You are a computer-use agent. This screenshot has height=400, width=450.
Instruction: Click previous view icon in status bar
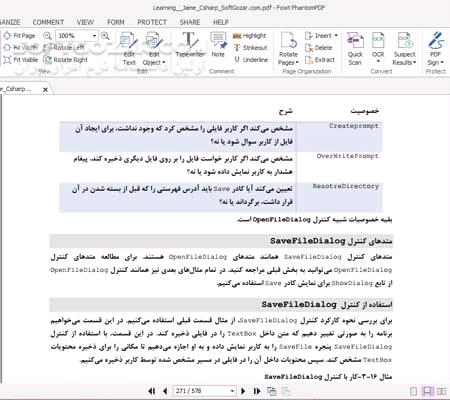pyautogui.click(x=272, y=391)
